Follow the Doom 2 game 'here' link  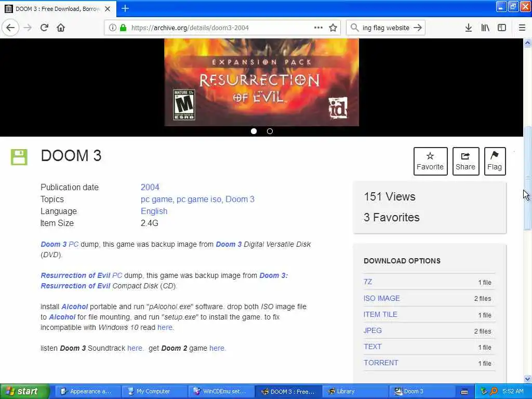click(217, 348)
